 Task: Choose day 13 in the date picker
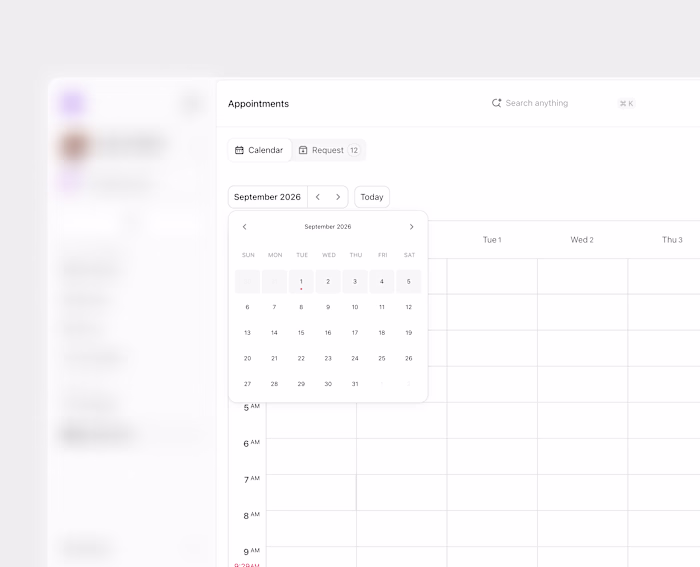point(247,333)
